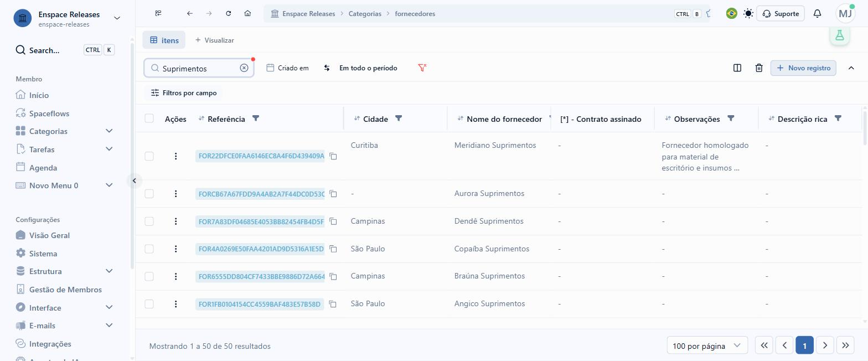Open Em todo o período selector
This screenshot has width=868, height=361.
(x=368, y=68)
